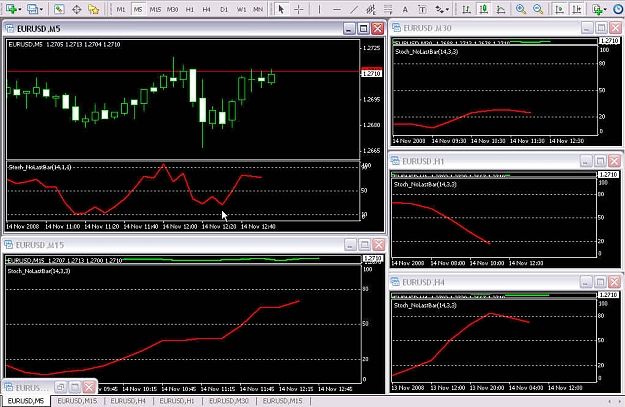Select the red horizontal price line in M5 chart
The height and width of the screenshot is (407, 625).
click(183, 71)
